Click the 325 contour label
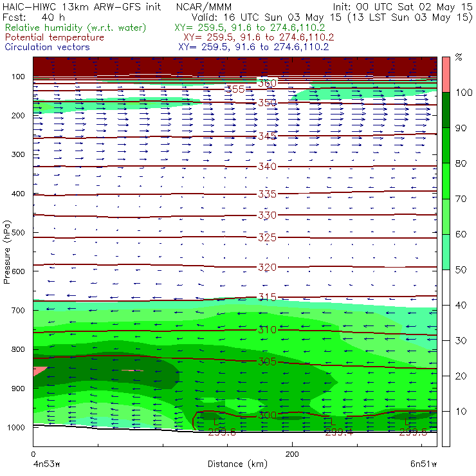Viewport: 476px width, 476px height. click(x=267, y=237)
